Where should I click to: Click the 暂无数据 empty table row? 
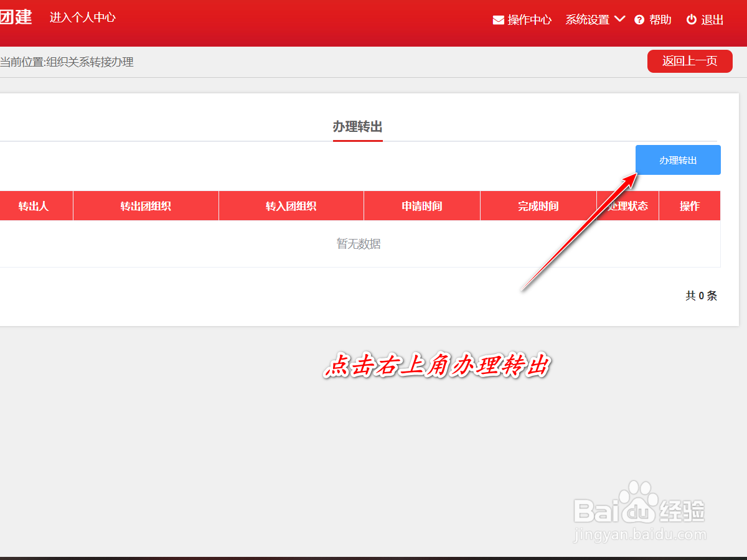359,243
